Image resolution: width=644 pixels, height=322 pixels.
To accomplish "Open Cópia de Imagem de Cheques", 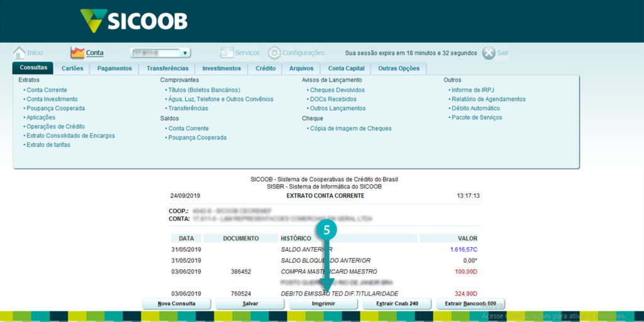I will (351, 128).
